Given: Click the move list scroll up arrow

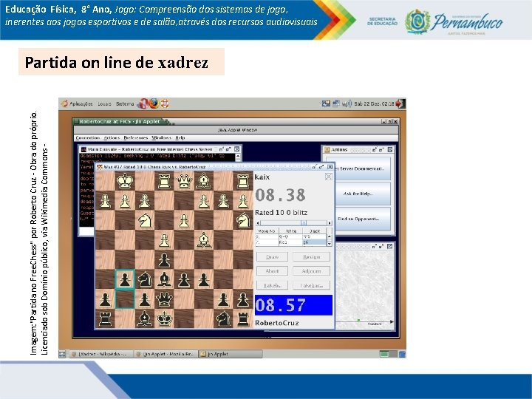Looking at the screenshot, I should tap(329, 236).
